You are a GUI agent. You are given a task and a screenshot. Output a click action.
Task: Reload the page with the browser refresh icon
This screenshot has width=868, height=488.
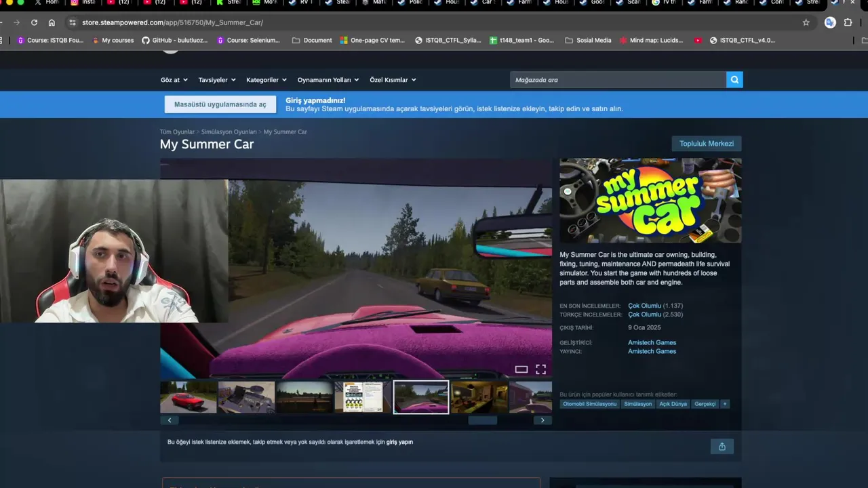point(34,22)
